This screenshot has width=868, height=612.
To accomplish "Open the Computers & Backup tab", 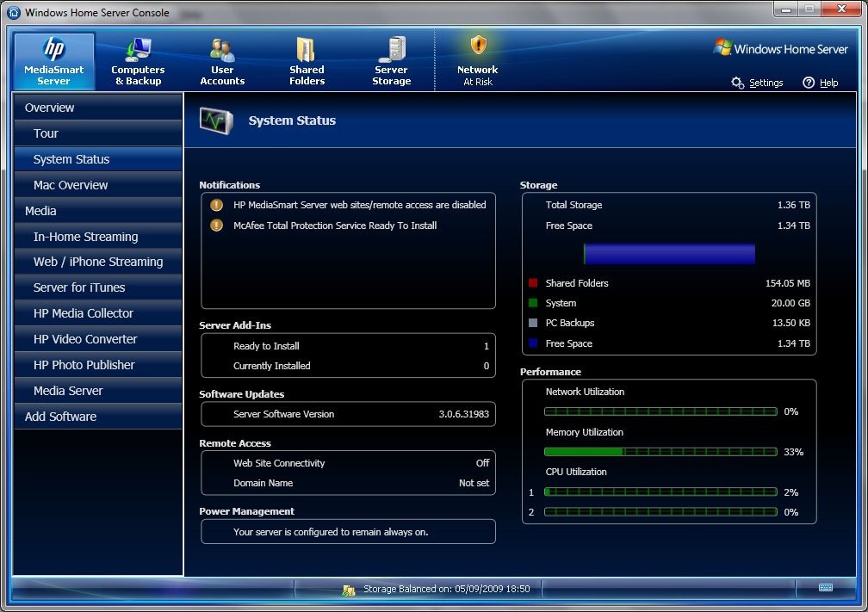I will tap(138, 61).
